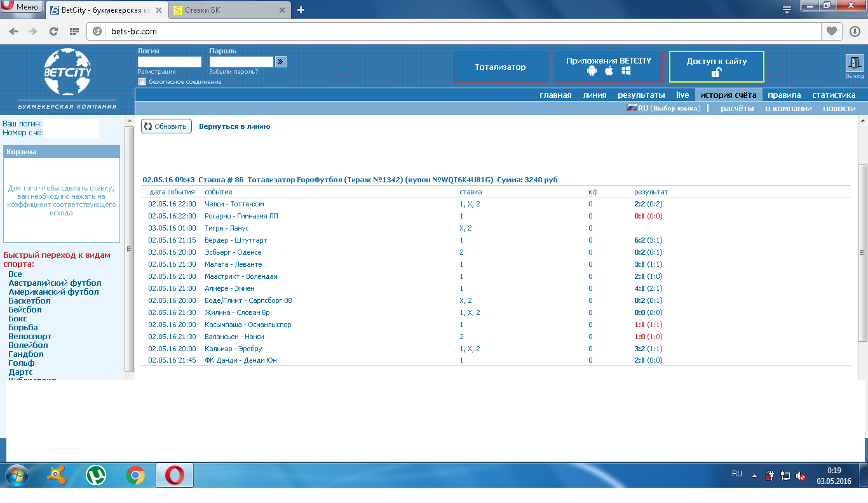Screen dimensions: 868x503
Task: Click the Обновить refresh button
Action: pyautogui.click(x=166, y=126)
